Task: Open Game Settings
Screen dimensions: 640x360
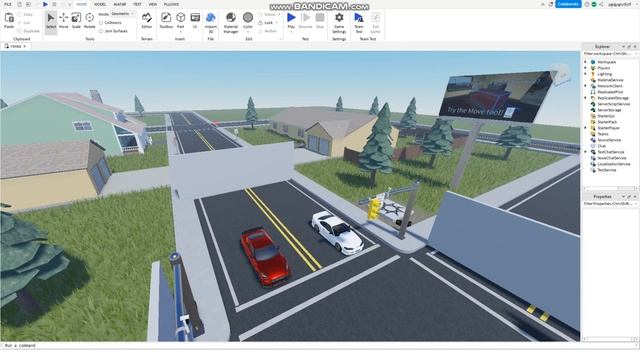Action: [339, 22]
